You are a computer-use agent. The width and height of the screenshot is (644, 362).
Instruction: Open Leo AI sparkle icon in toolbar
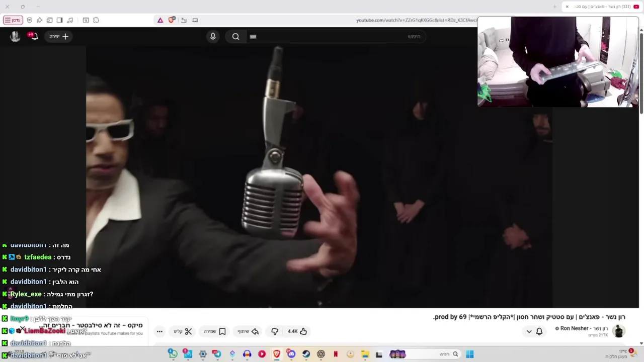pos(40,20)
